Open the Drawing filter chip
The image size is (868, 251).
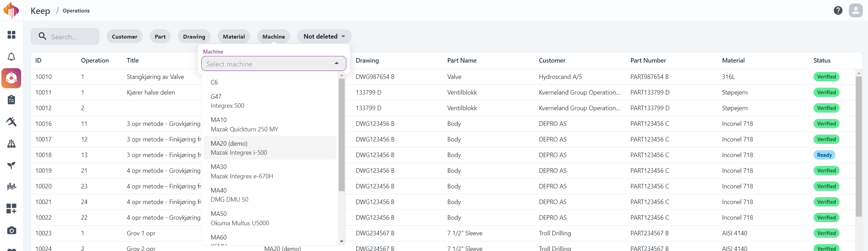coord(194,37)
